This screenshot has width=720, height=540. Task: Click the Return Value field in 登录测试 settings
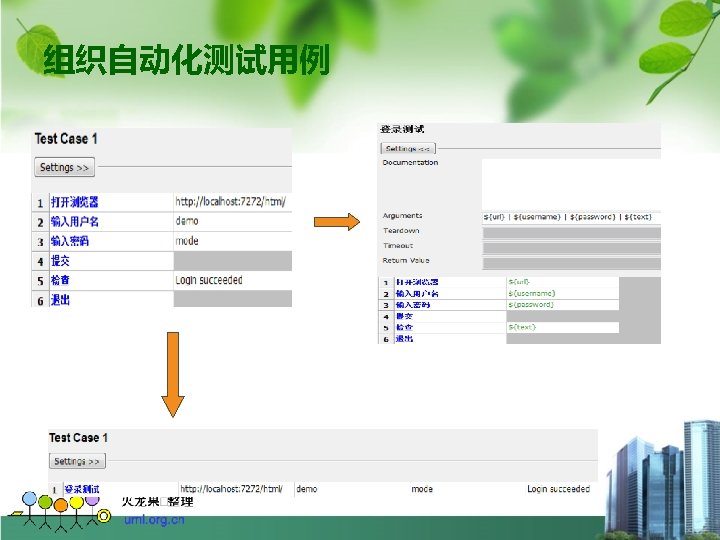571,263
